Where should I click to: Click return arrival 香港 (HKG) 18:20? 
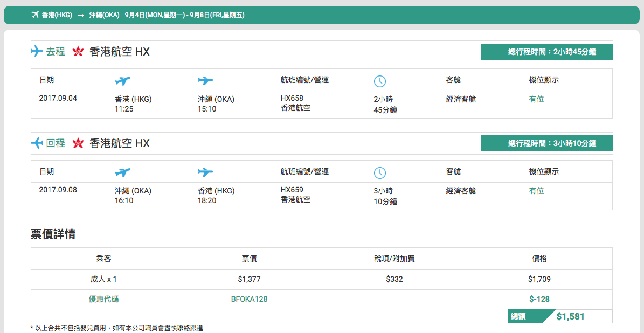(216, 196)
